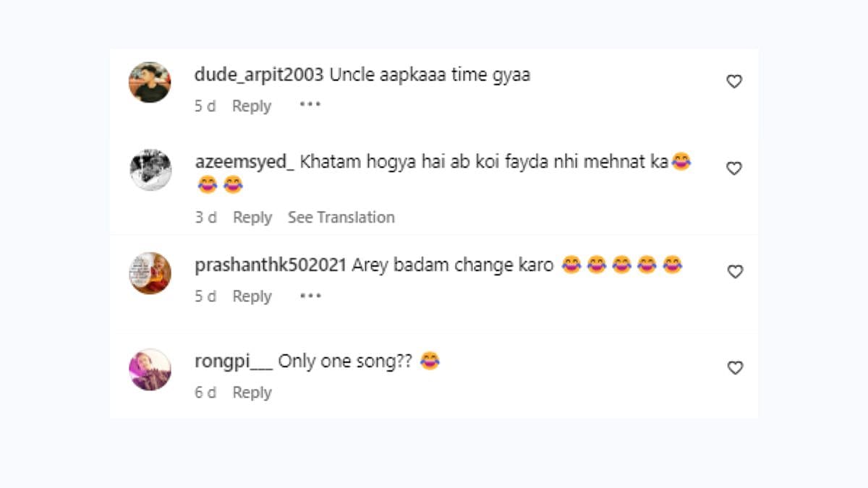Tap heart on prashanthk502021's comment

pyautogui.click(x=734, y=272)
